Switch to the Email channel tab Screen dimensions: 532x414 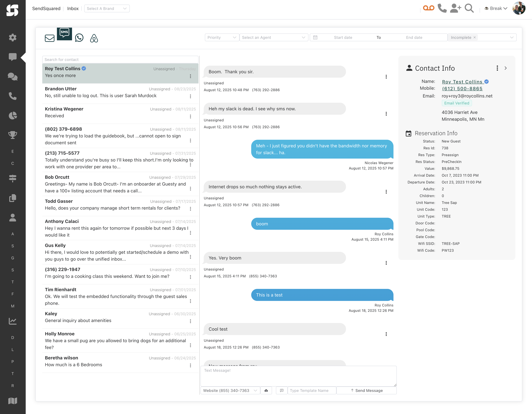50,38
